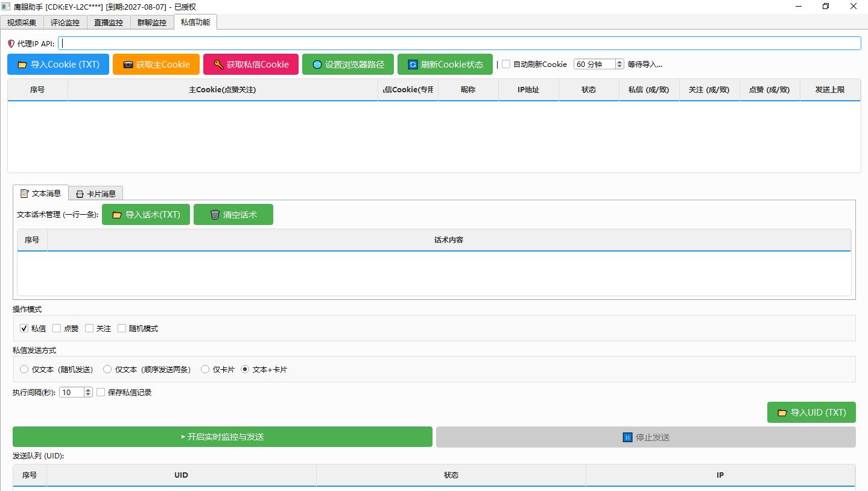The image size is (868, 491).
Task: Decrease the 执行间隔 seconds spinner value
Action: coord(88,394)
